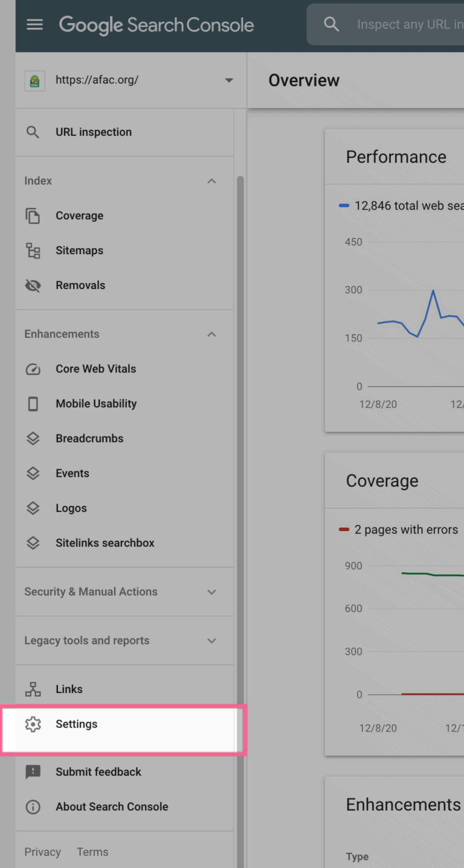The image size is (464, 868).
Task: Click the 2 pages with errors legend
Action: tap(399, 530)
